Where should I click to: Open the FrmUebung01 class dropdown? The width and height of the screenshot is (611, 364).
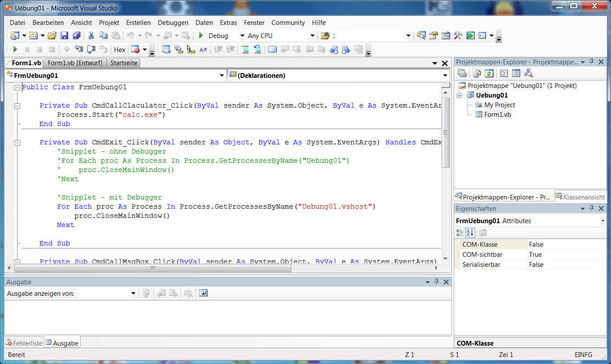click(x=222, y=75)
